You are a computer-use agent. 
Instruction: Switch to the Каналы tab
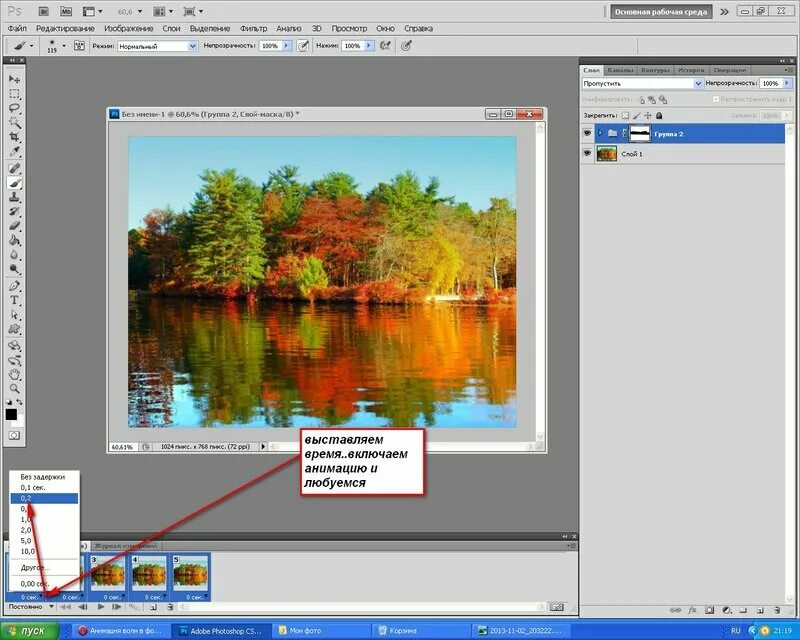pyautogui.click(x=620, y=70)
